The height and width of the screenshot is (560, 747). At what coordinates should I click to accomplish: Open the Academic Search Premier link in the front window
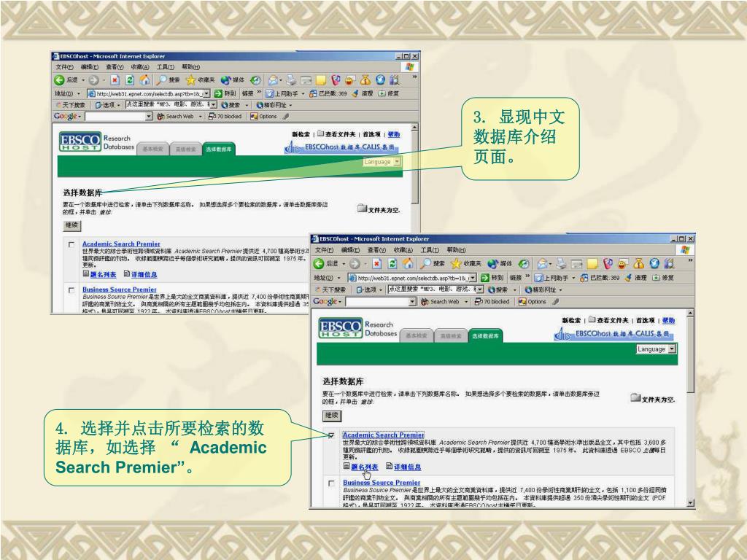(383, 435)
